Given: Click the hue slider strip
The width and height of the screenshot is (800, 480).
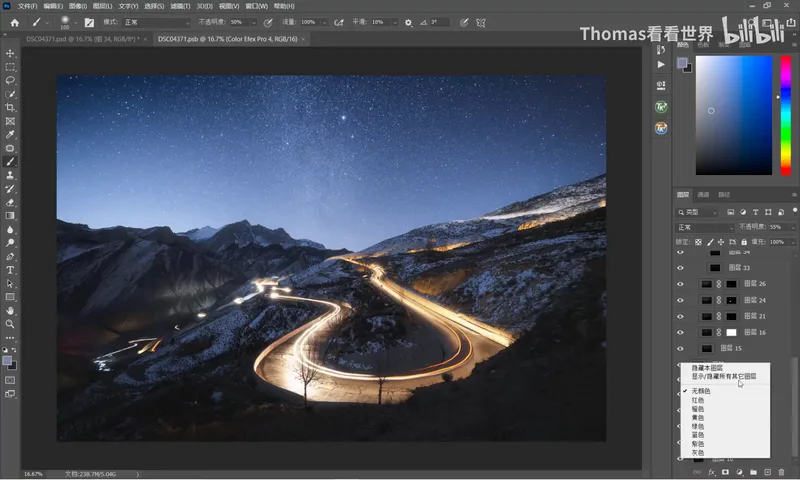Looking at the screenshot, I should 786,115.
